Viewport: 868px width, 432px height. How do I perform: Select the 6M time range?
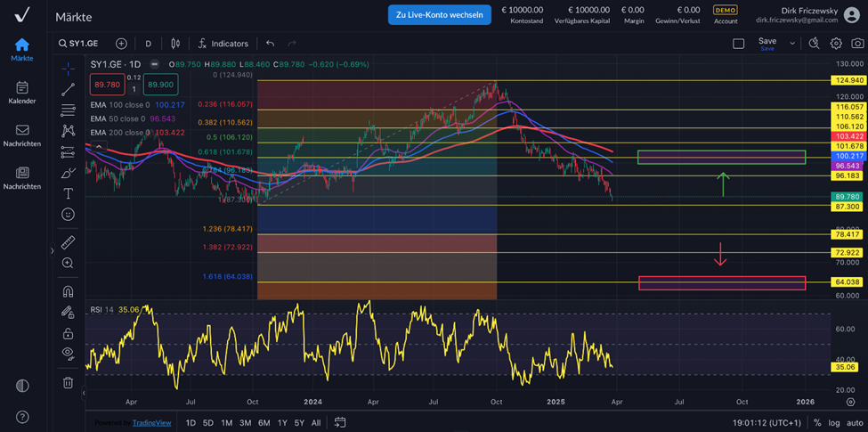264,423
